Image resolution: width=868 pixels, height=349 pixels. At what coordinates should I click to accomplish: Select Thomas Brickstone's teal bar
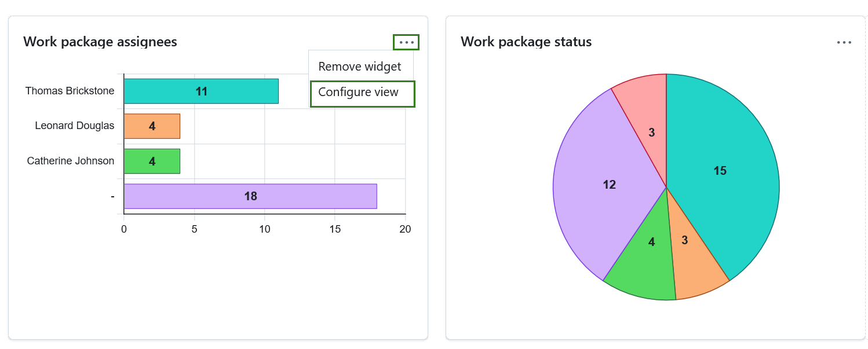tap(200, 91)
